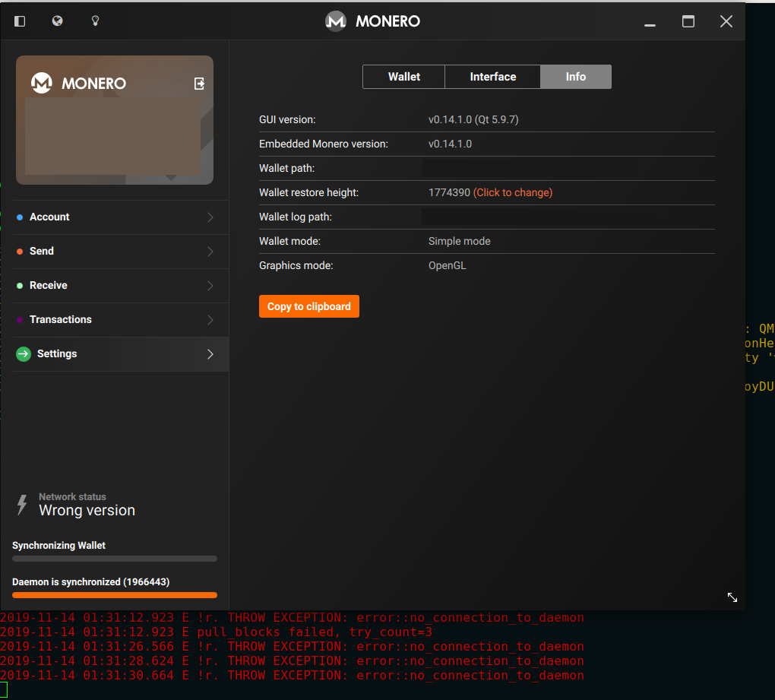This screenshot has height=700, width=775.
Task: Click the logout icon on the wallet card
Action: click(199, 84)
